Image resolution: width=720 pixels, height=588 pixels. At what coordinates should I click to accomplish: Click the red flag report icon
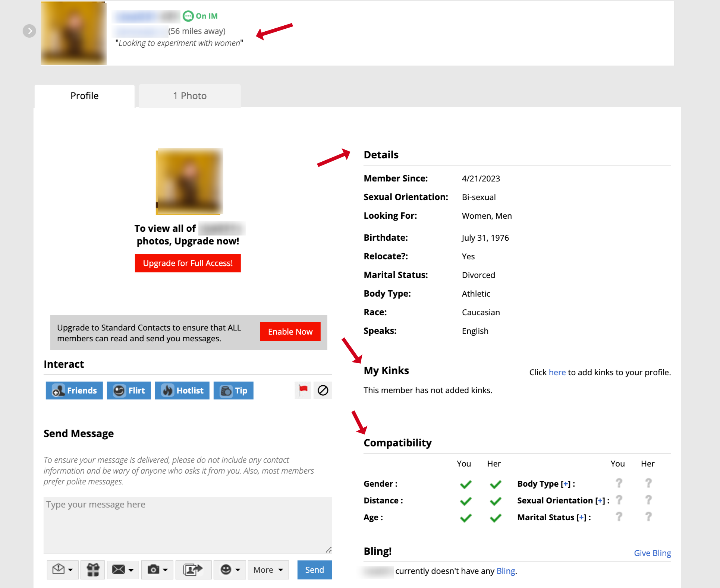303,390
